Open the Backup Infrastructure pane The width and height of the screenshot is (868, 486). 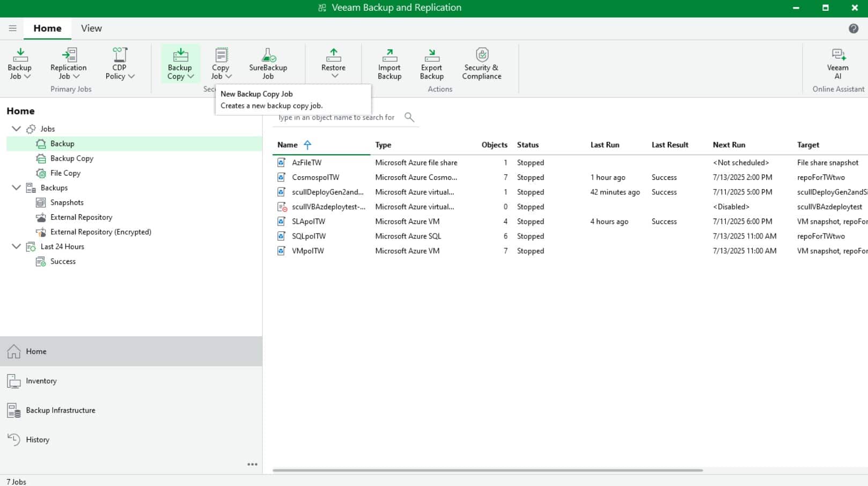click(x=131, y=410)
